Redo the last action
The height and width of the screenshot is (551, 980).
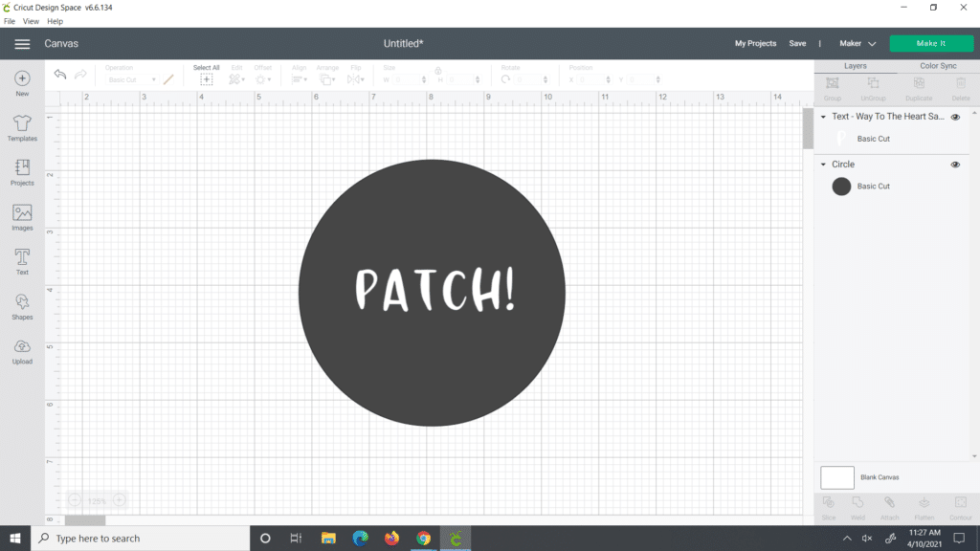coord(80,75)
